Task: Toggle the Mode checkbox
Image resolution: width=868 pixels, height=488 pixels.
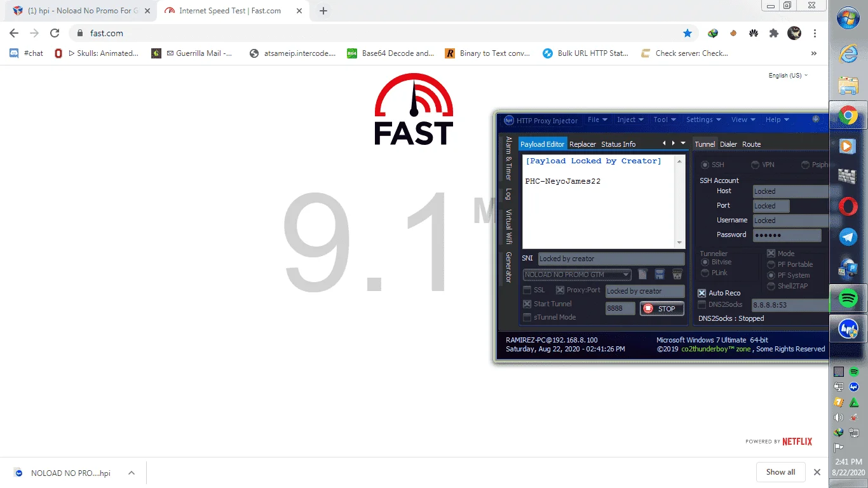Action: 771,254
